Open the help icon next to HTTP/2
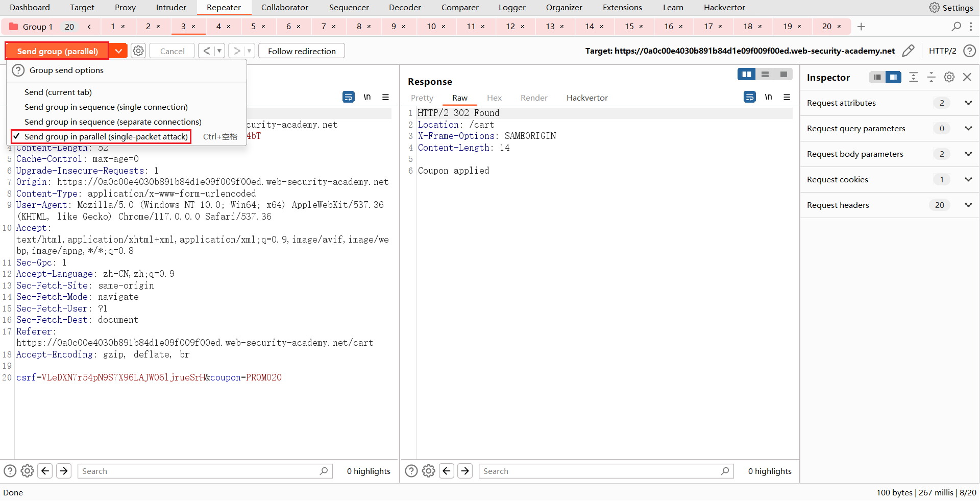980x501 pixels. pyautogui.click(x=969, y=51)
